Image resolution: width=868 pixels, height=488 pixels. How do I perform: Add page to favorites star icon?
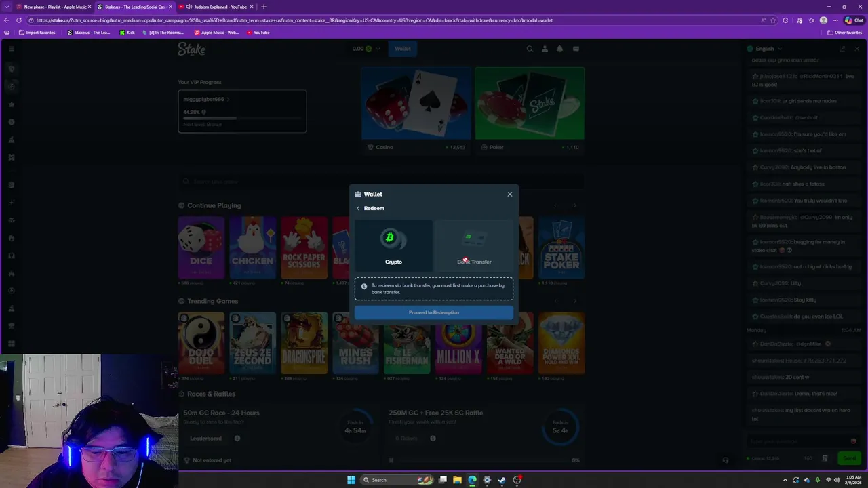772,20
